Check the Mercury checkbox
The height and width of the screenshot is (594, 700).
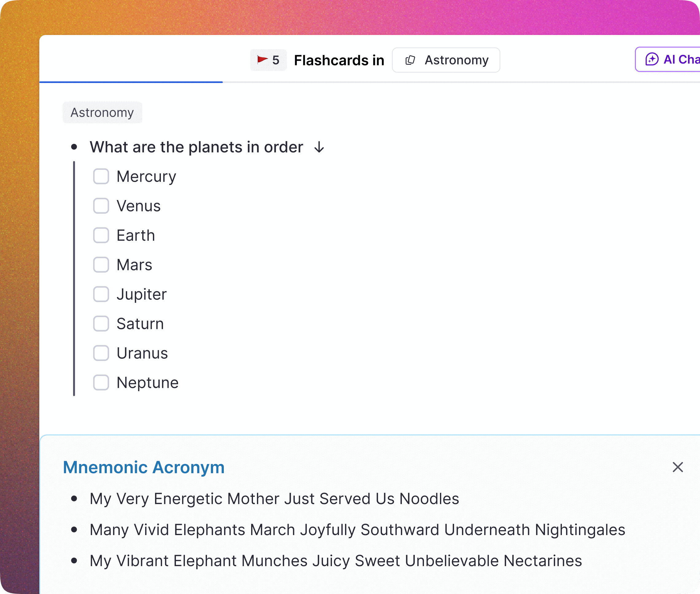(x=101, y=176)
